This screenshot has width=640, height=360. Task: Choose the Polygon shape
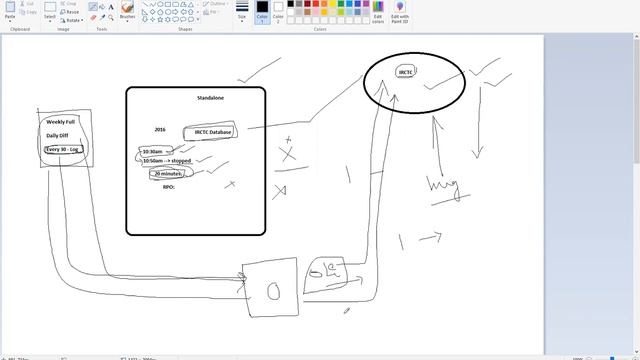[183, 4]
